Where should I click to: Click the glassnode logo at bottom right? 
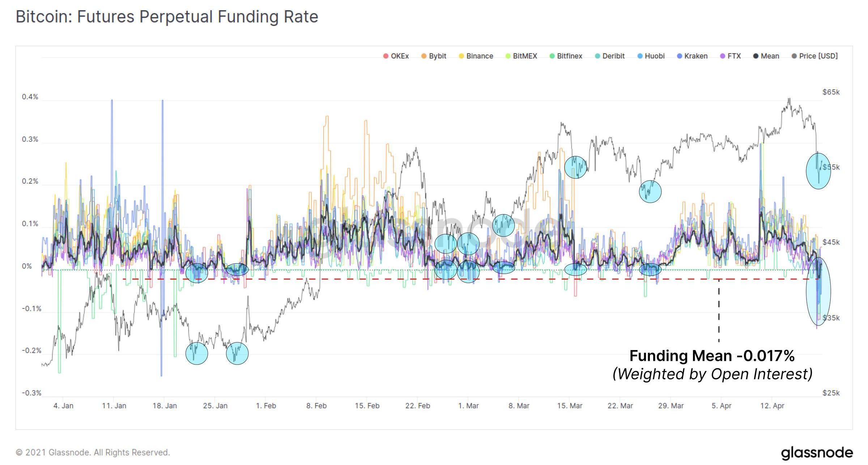817,453
